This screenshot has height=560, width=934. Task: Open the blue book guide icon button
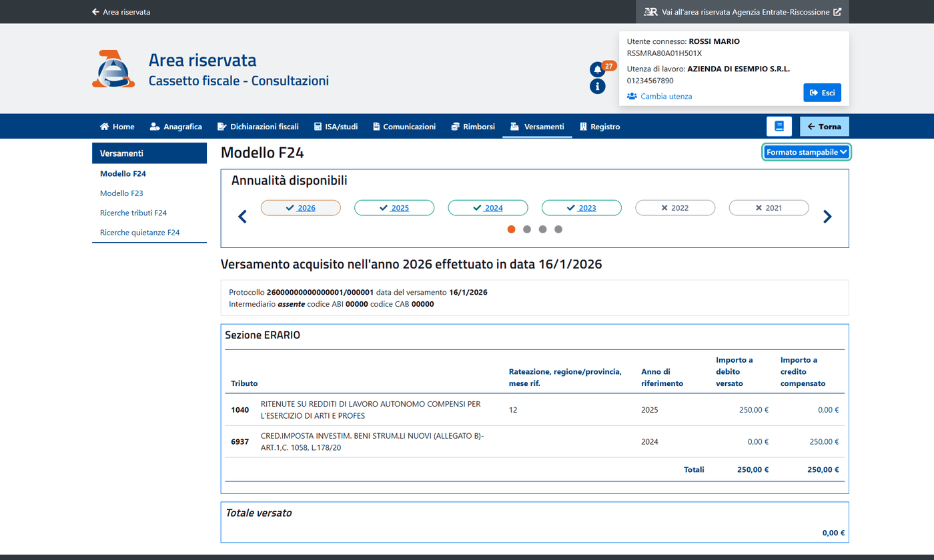(779, 127)
